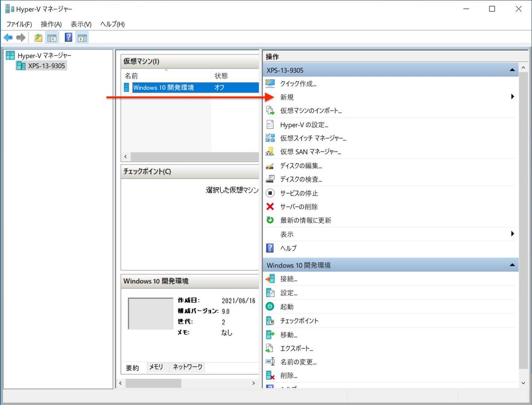Open the 操作(A) menu
The height and width of the screenshot is (405, 532).
coord(51,24)
